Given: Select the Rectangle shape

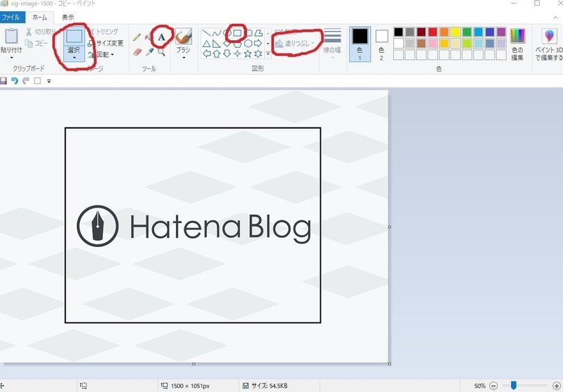Looking at the screenshot, I should click(237, 33).
